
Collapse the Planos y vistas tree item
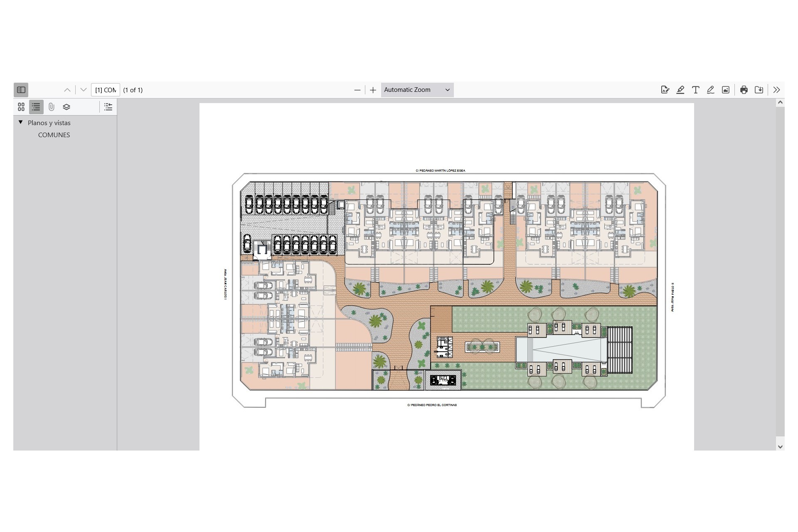pyautogui.click(x=20, y=122)
